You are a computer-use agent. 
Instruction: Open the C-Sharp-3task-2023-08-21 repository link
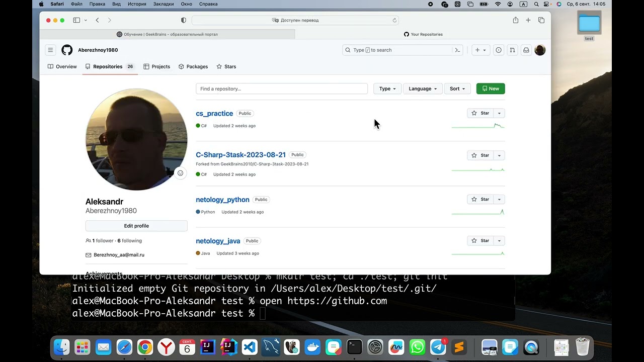[x=240, y=155]
